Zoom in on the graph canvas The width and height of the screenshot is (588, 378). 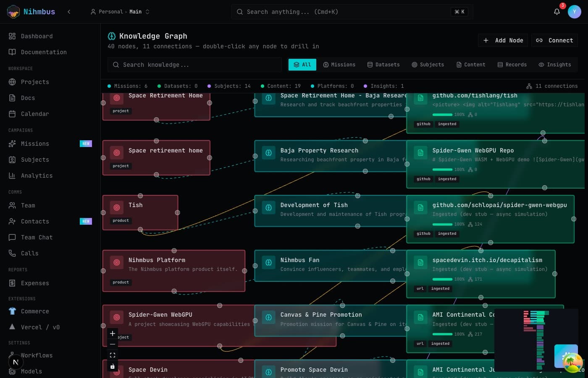point(113,333)
